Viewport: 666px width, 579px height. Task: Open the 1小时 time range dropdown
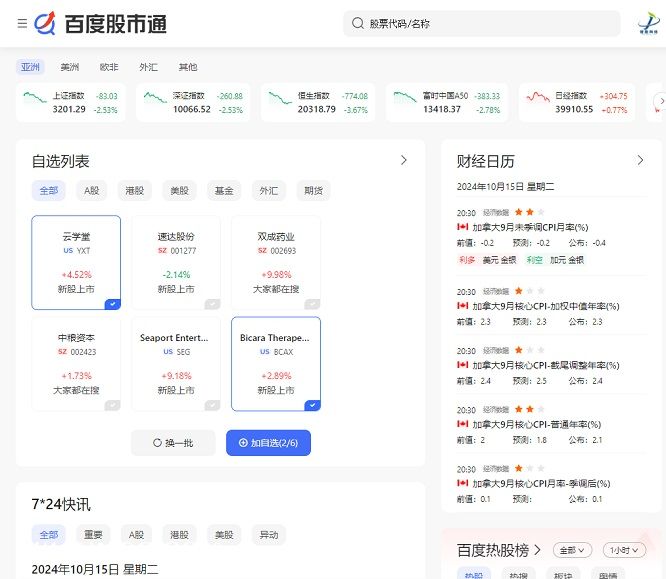click(624, 551)
